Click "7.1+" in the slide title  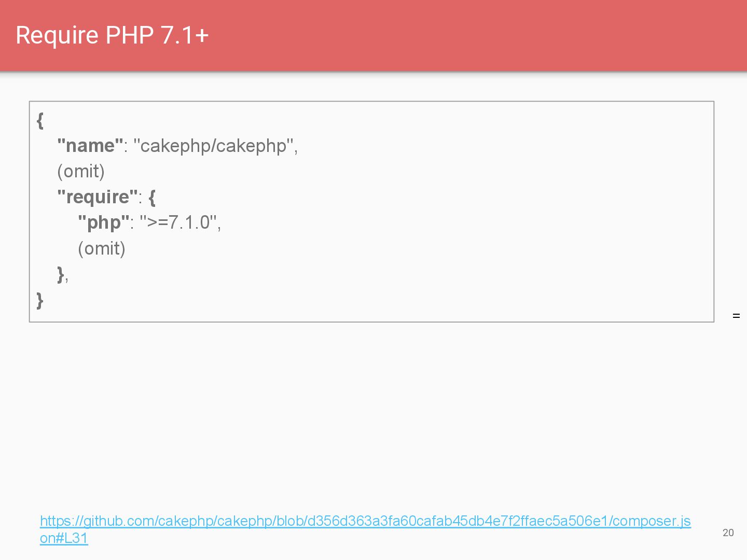(185, 35)
